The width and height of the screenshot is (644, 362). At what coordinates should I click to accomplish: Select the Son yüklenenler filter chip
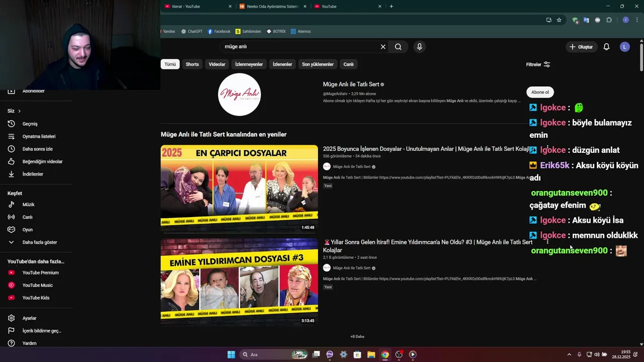coord(317,64)
